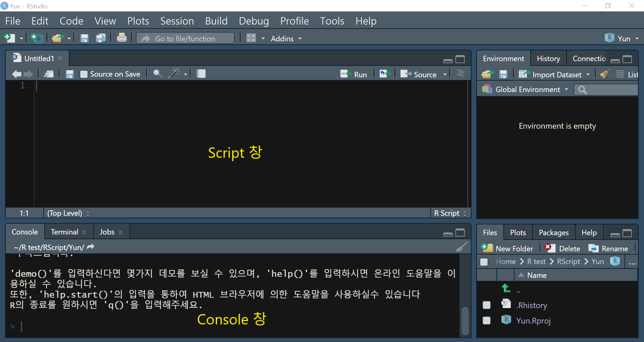Screen dimensions: 644x342
Task: View the current working directory via the arrow icon
Action: (x=91, y=247)
